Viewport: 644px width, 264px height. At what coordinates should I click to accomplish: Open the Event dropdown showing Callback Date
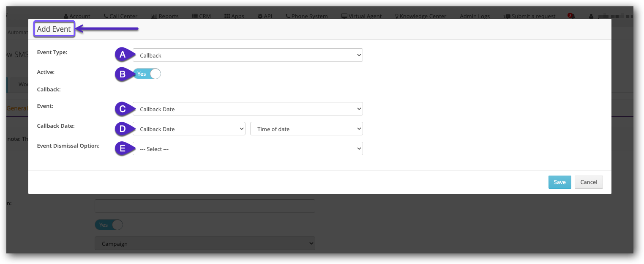[248, 109]
